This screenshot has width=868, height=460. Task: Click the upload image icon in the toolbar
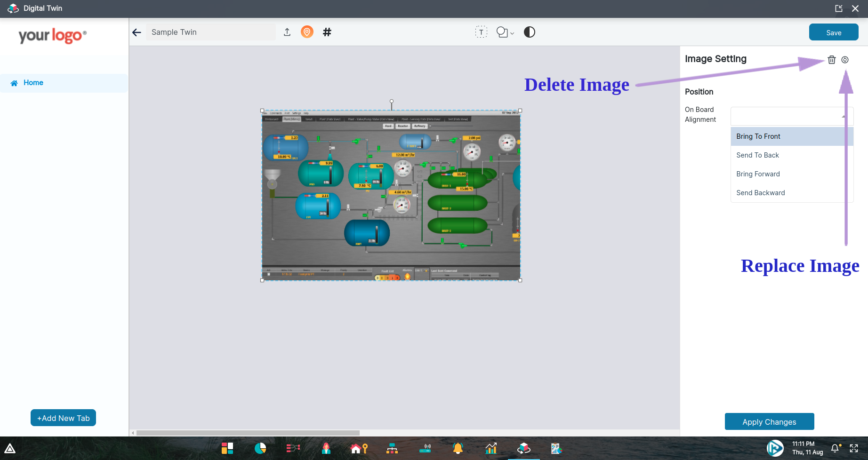click(287, 32)
